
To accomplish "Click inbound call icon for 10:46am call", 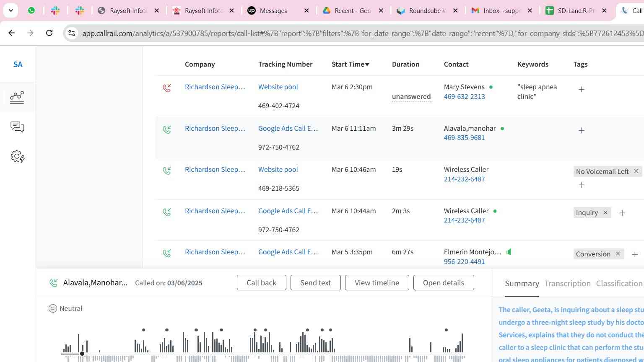I will click(167, 171).
